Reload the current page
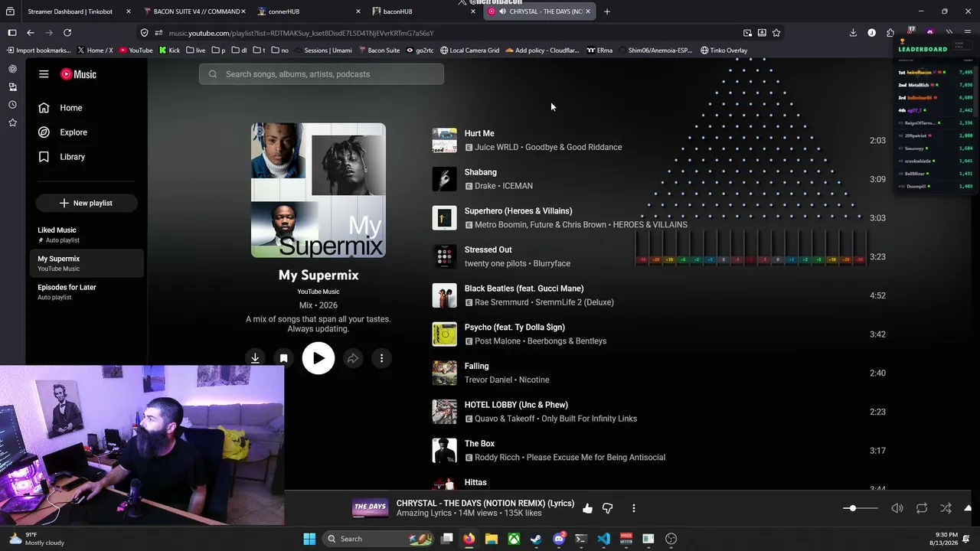Image resolution: width=980 pixels, height=551 pixels. point(67,33)
